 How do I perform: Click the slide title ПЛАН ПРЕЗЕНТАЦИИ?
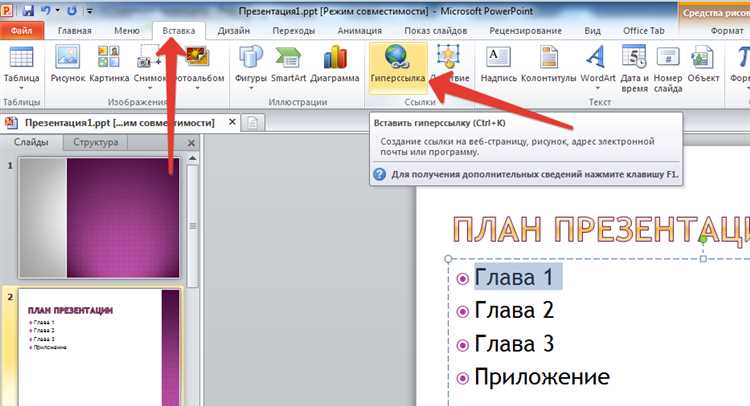click(x=601, y=229)
